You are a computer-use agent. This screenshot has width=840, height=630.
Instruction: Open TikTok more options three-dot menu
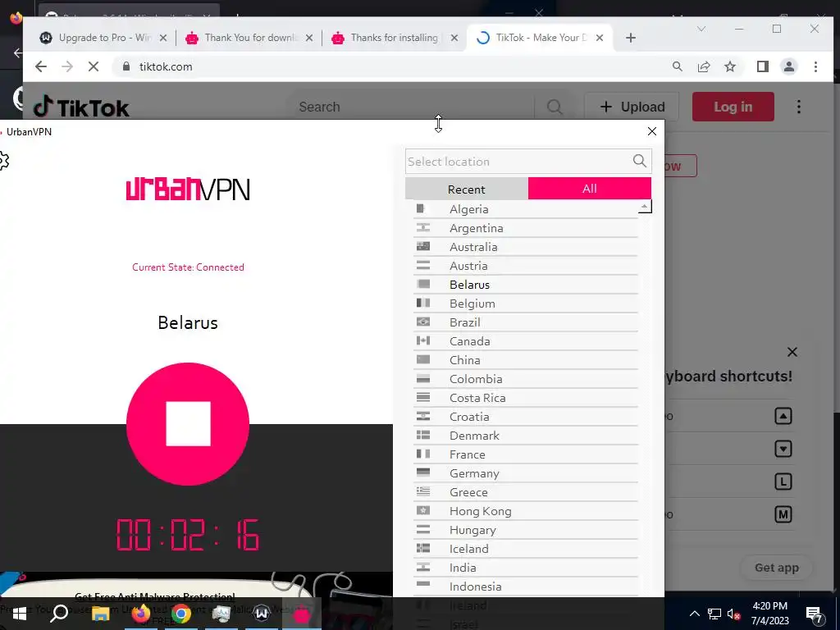(x=798, y=107)
